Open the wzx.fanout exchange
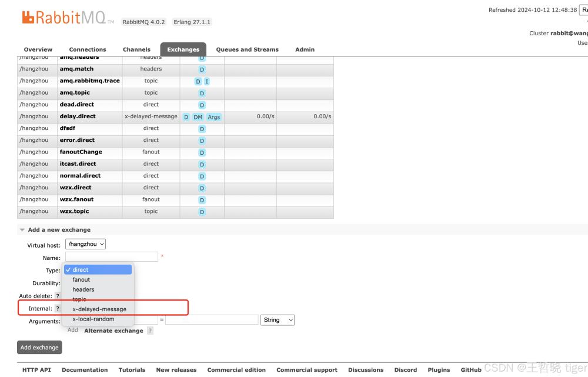 (x=77, y=199)
